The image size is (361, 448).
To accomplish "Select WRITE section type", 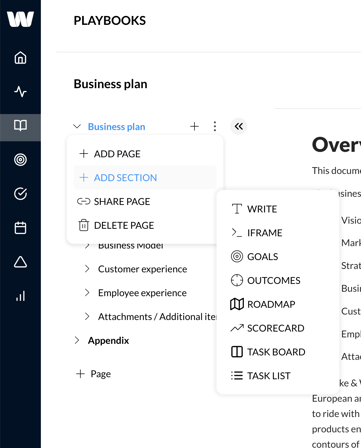I will 278,209.
